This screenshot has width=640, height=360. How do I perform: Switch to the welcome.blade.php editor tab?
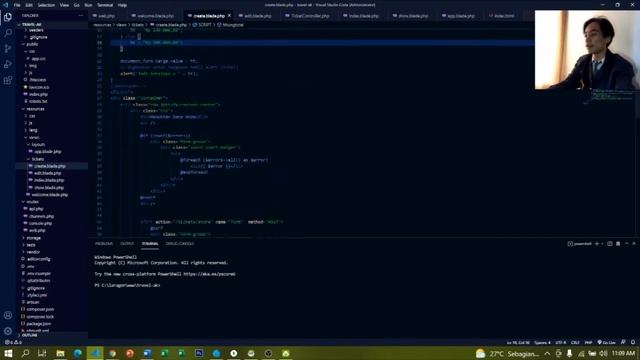tap(152, 16)
